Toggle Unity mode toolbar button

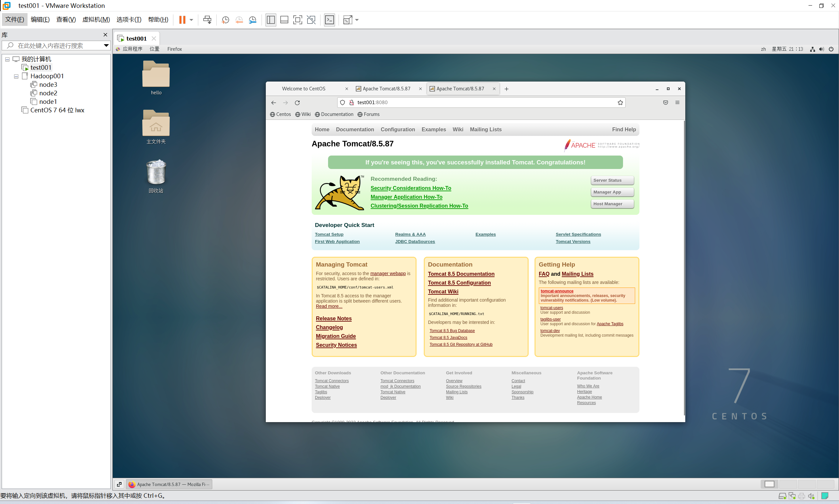point(311,20)
